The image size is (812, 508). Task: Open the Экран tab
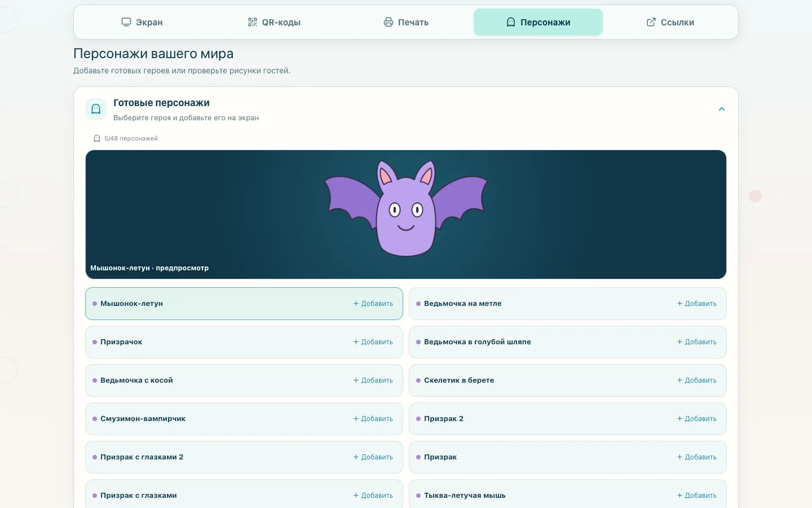point(142,22)
